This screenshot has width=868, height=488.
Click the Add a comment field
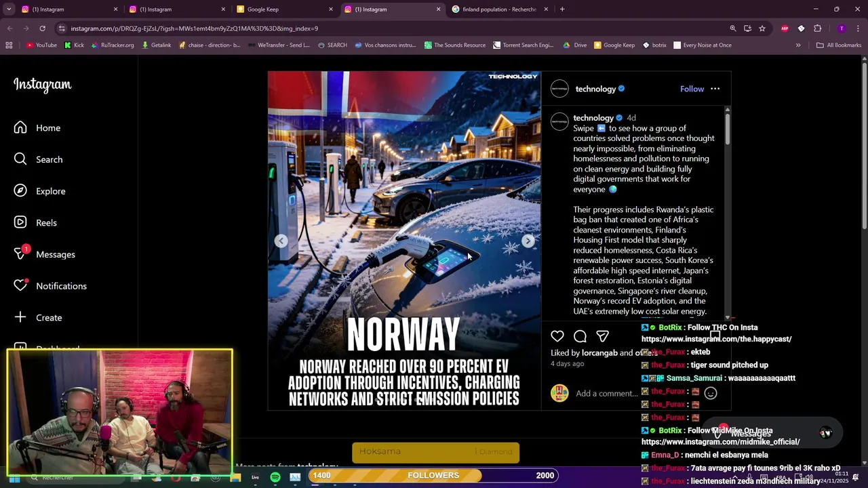coord(606,393)
